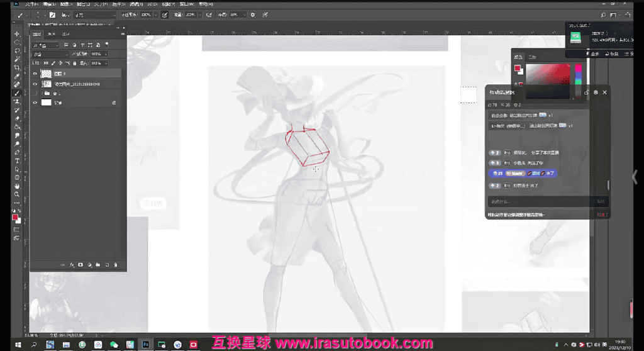Screen dimensions: 644x351
Task: Select the Move tool
Action: coord(17,34)
